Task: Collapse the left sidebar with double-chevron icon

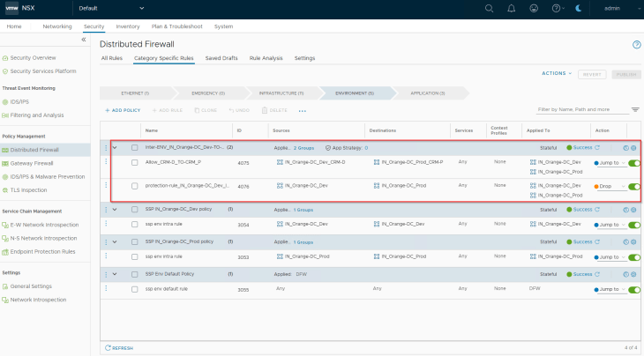Action: (x=84, y=40)
